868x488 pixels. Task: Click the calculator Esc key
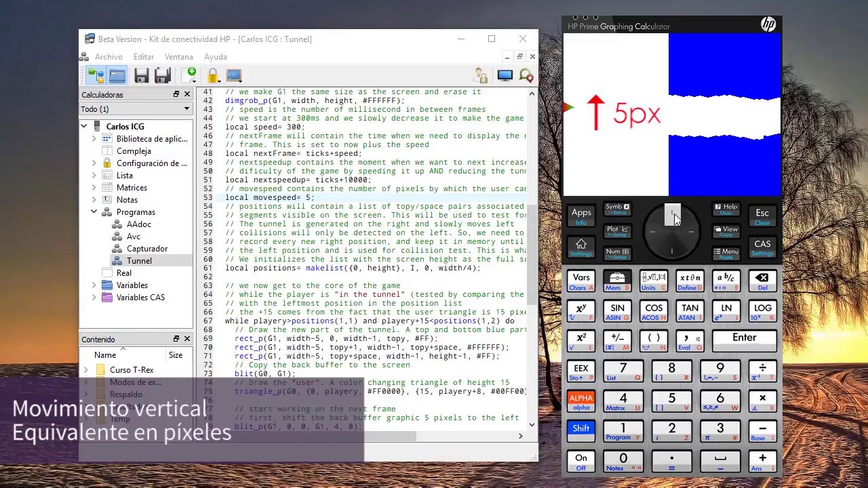tap(762, 216)
